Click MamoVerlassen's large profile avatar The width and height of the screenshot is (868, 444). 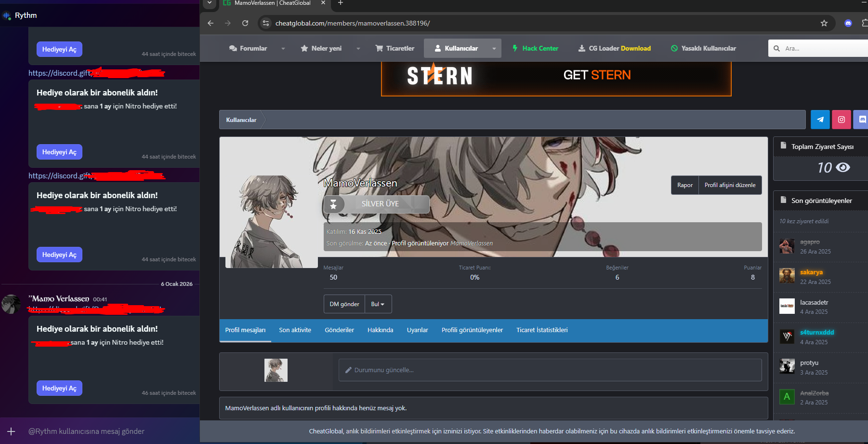[272, 222]
